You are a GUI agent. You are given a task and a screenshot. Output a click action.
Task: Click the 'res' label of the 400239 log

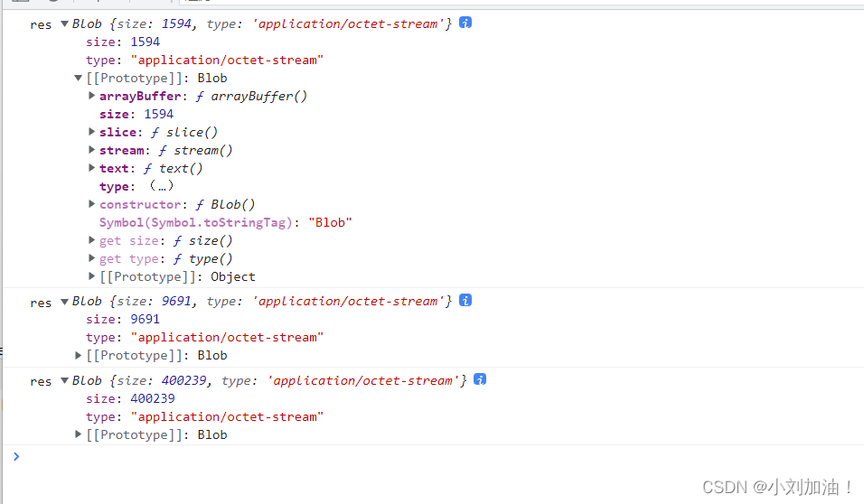[x=41, y=381]
